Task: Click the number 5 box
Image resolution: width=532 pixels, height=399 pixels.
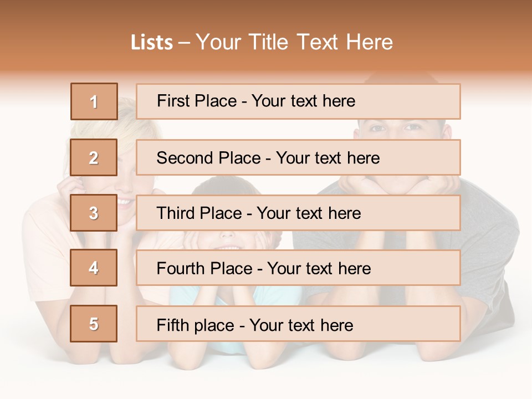Action: [x=94, y=324]
